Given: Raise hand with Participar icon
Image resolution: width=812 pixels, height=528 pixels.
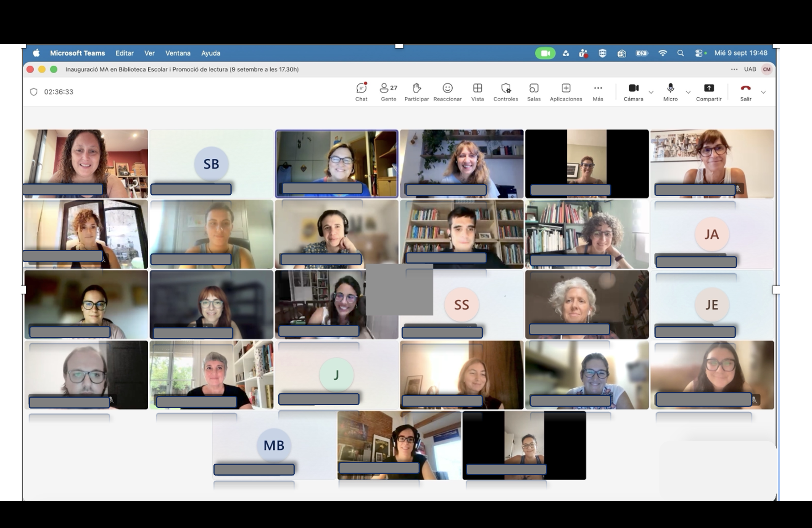Looking at the screenshot, I should coord(416,92).
